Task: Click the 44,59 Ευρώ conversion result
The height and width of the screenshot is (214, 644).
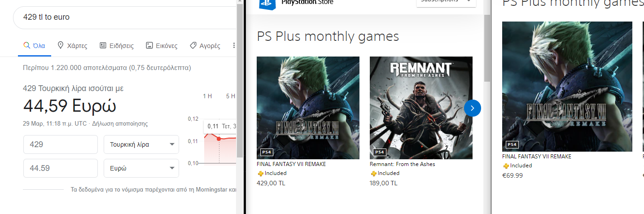Action: tap(70, 106)
